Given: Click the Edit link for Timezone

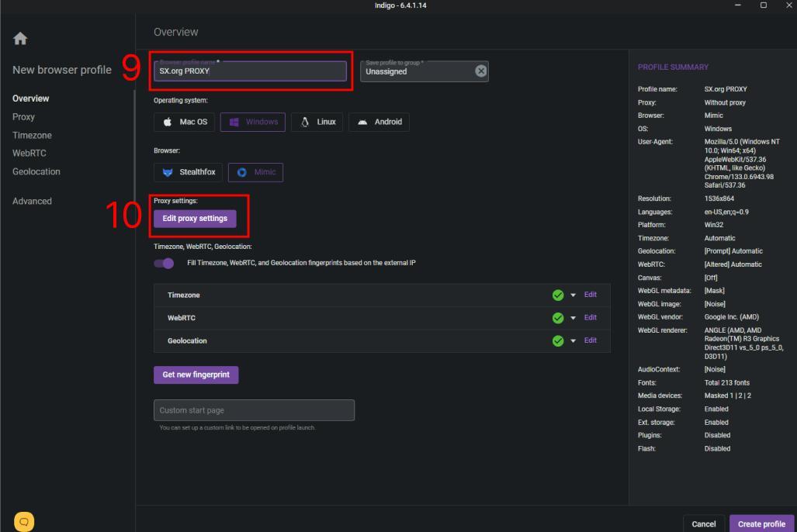Looking at the screenshot, I should (x=590, y=295).
